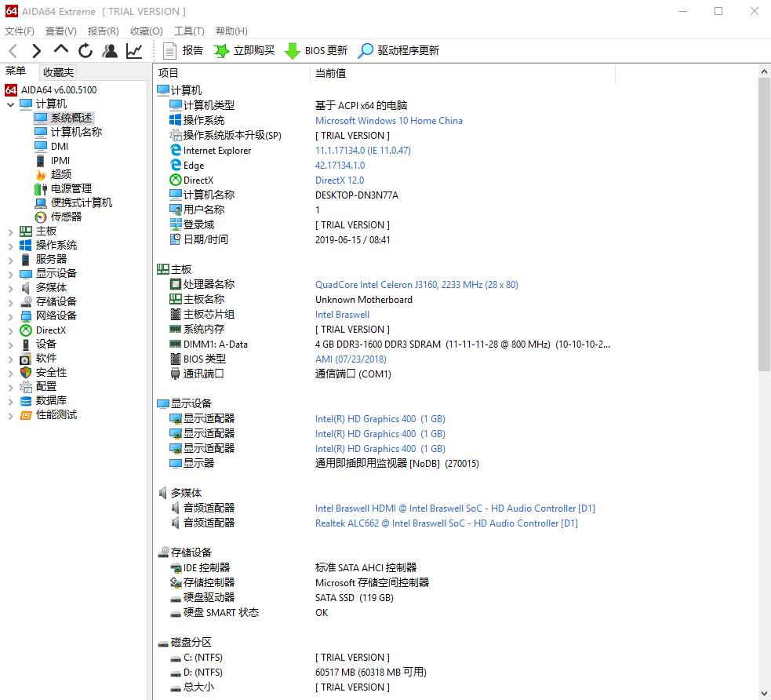
Task: Open the 工具 menu
Action: click(x=188, y=31)
